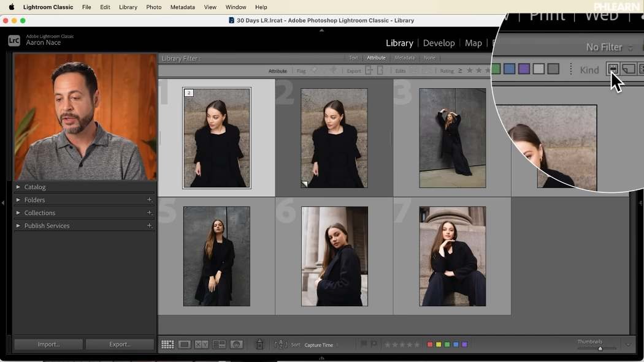
Task: Click the badge on second photo's corner
Action: (x=304, y=184)
